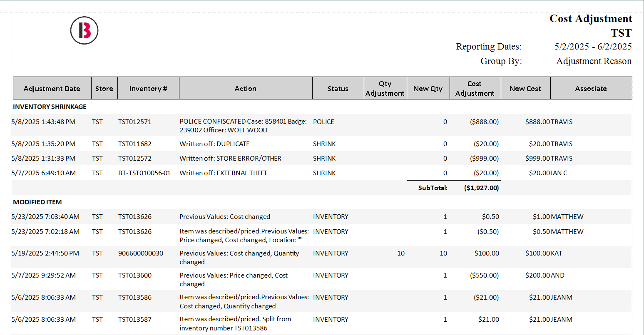Click the Status column header

(x=338, y=88)
